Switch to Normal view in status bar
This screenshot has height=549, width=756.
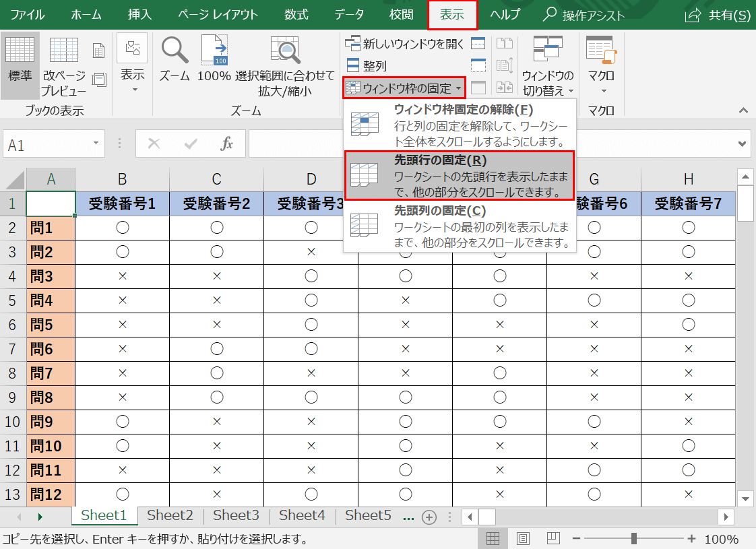click(493, 539)
